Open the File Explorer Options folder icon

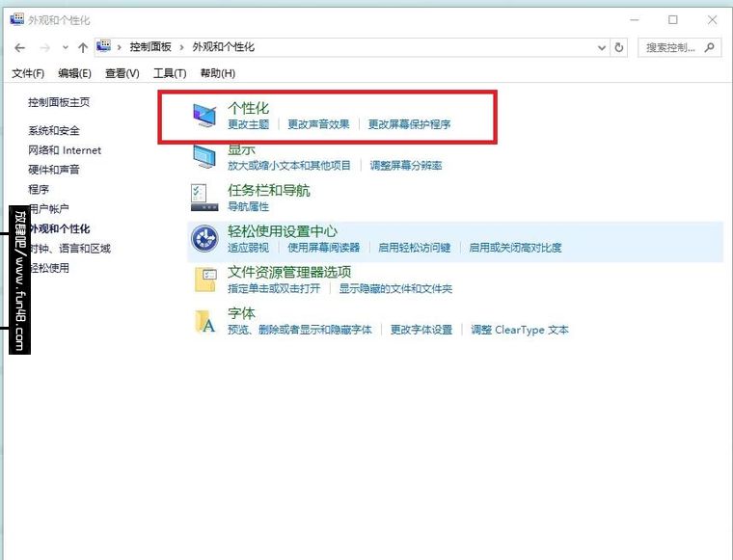[205, 280]
